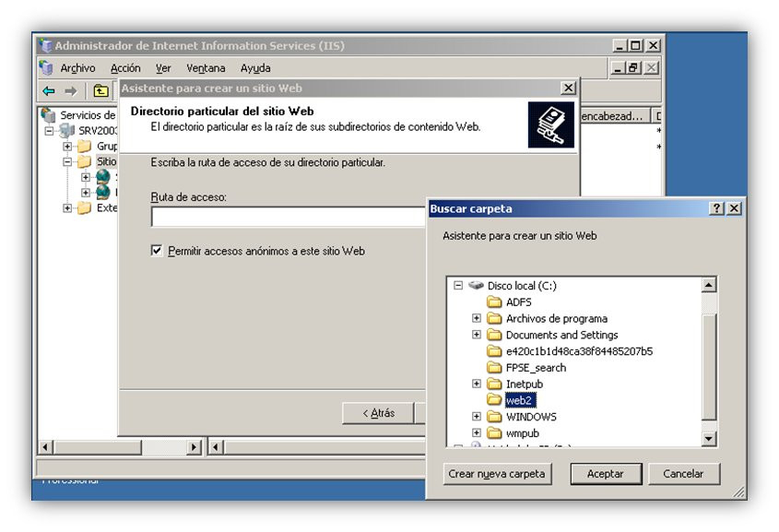Click the encabezad... column header
The height and width of the screenshot is (532, 779).
[614, 116]
